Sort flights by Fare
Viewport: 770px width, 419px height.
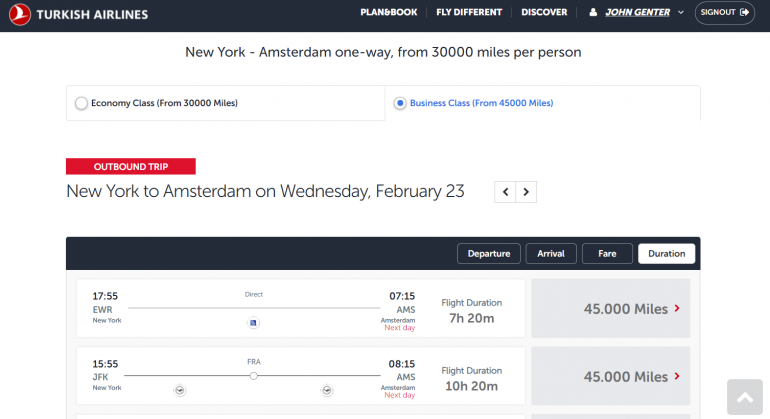(x=607, y=254)
